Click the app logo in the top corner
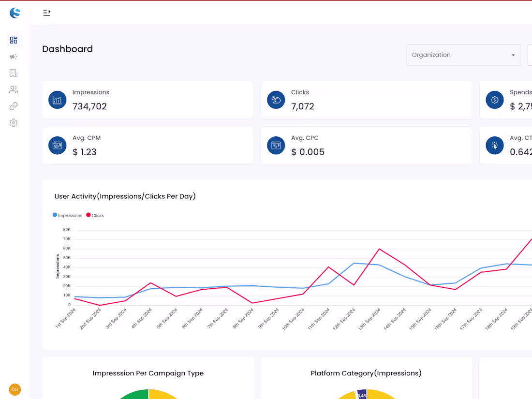Viewport: 532px width, 399px height. pos(15,13)
